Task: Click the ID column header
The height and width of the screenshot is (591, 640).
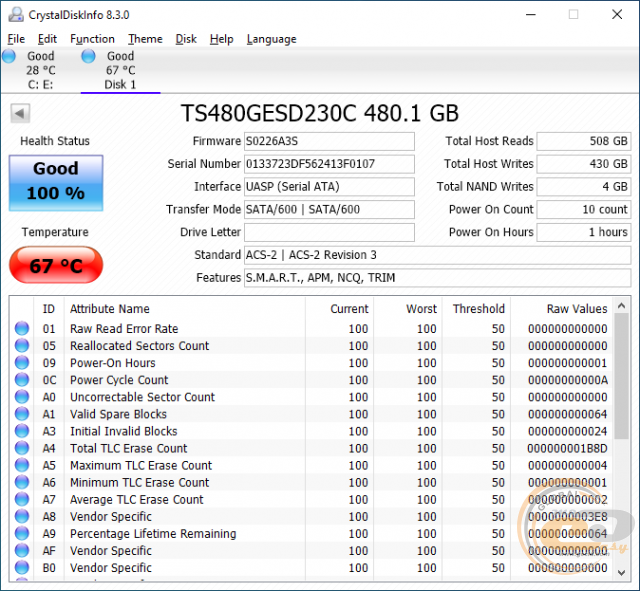Action: tap(49, 309)
